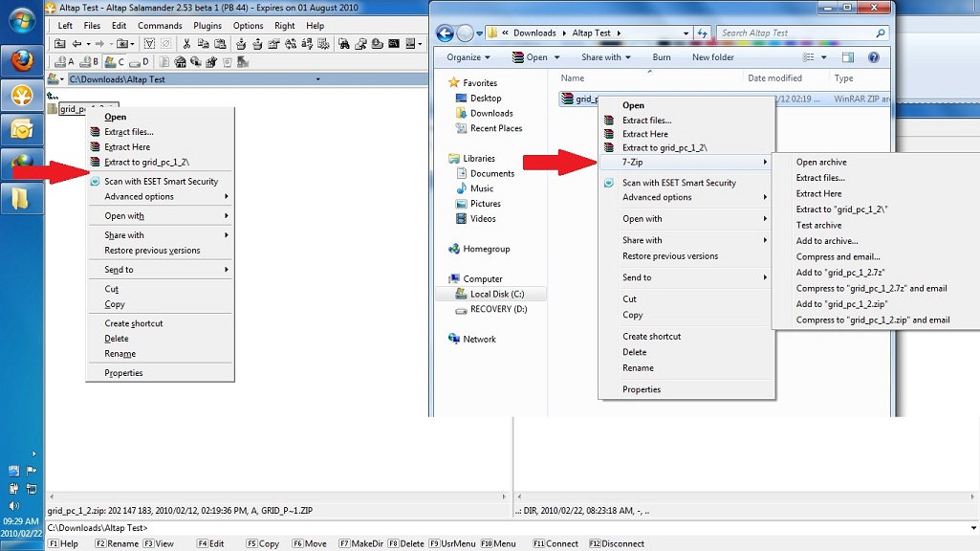Select Network in the Explorer navigation pane
The image size is (980, 551).
click(472, 339)
